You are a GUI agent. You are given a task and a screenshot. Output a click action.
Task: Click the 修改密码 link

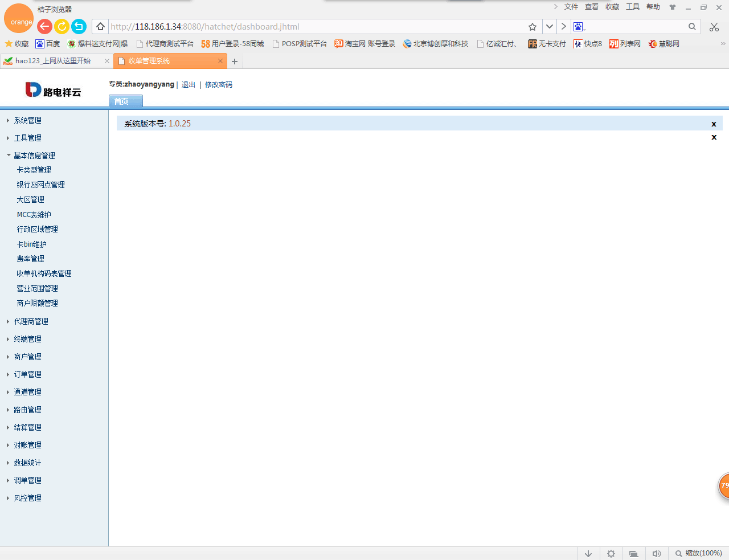click(219, 85)
